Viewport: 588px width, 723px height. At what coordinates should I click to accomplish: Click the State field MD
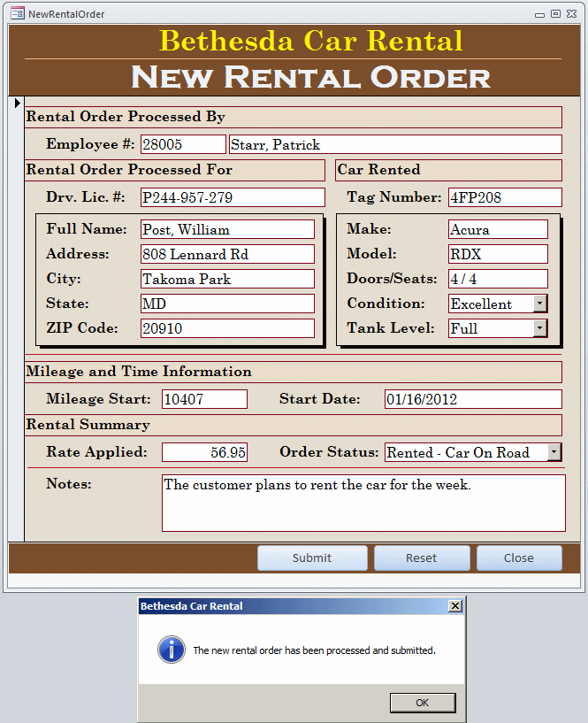coord(227,304)
